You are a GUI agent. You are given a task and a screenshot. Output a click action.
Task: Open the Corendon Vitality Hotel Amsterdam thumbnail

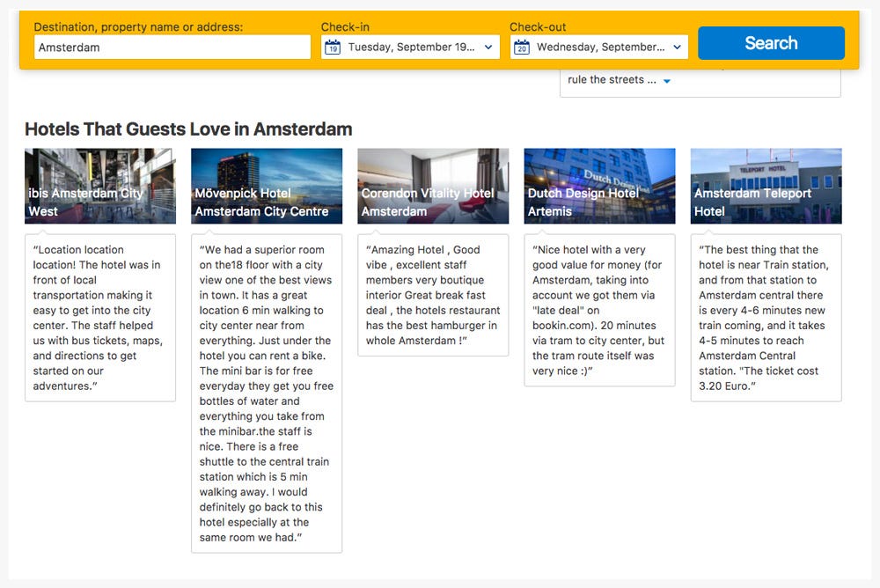433,186
